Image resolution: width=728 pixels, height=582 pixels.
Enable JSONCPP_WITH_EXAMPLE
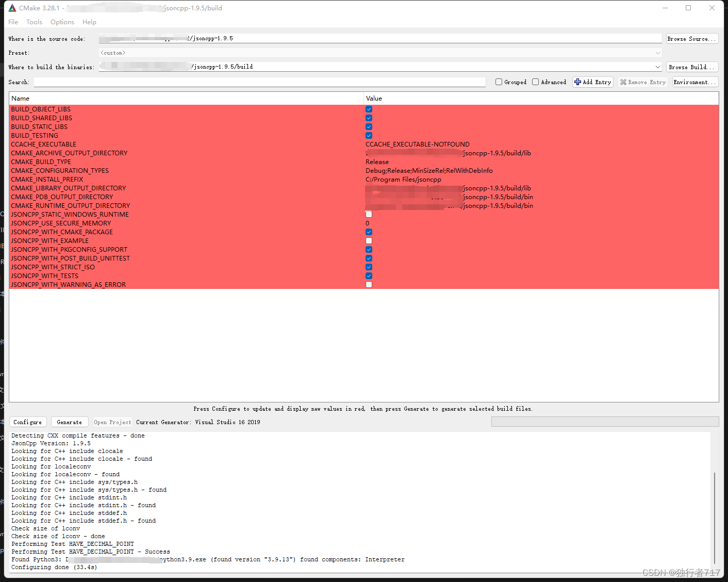pos(369,240)
